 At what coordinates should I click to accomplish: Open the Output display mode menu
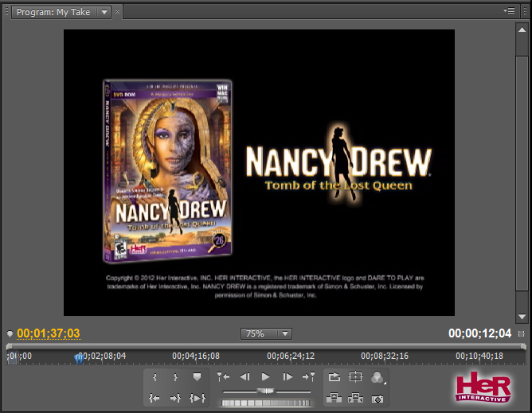[x=377, y=377]
